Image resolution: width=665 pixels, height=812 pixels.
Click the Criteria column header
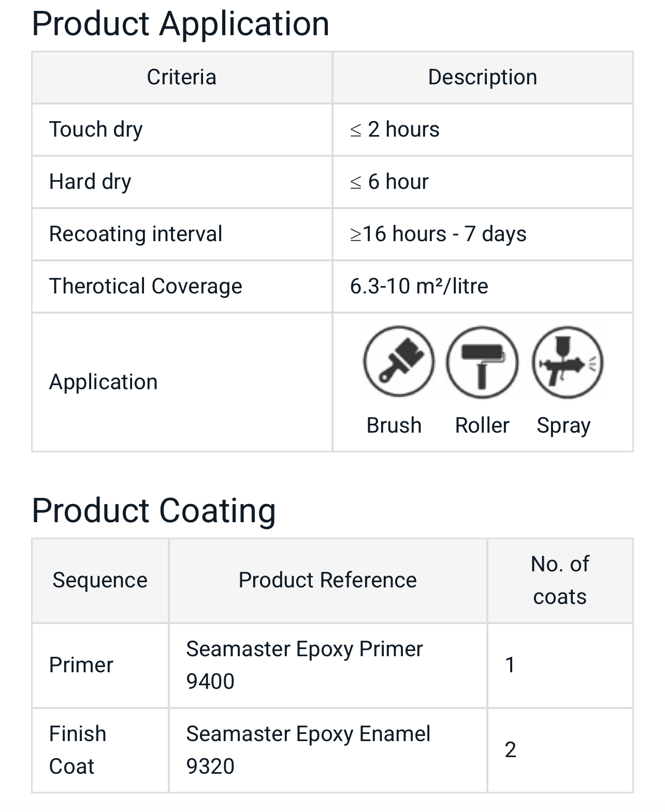coord(181,77)
